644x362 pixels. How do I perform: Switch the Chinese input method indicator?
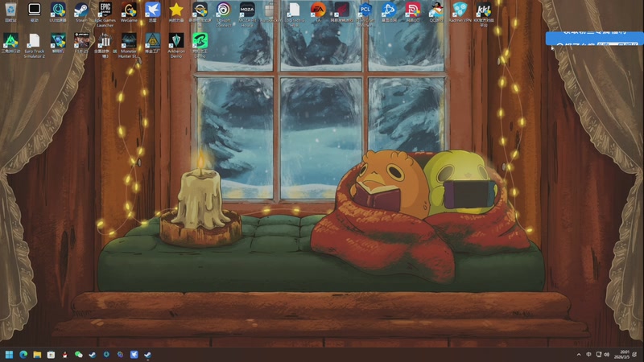pyautogui.click(x=588, y=355)
